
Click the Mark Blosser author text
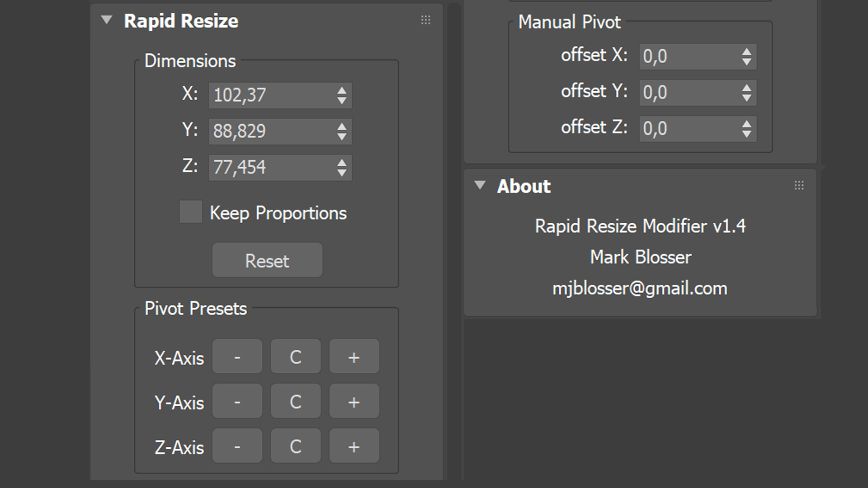[641, 257]
